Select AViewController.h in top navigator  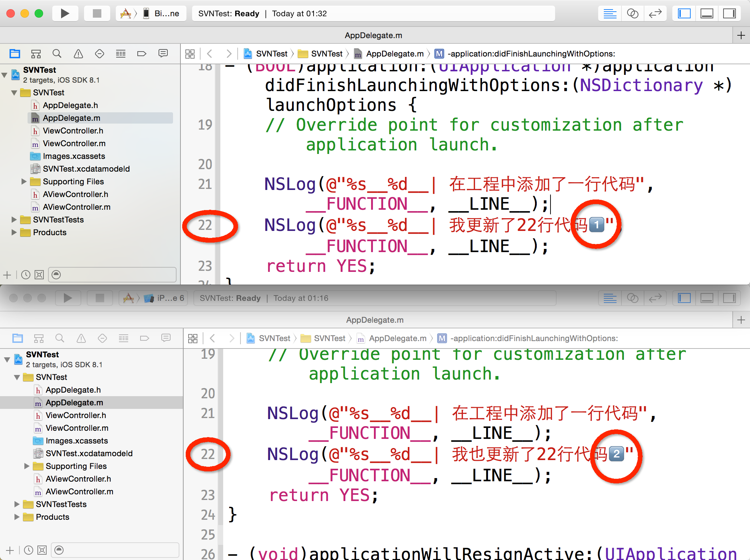(76, 194)
